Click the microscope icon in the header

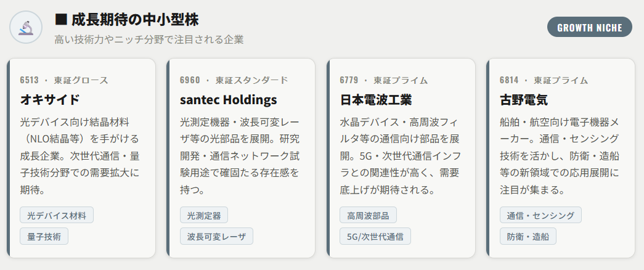tap(26, 28)
